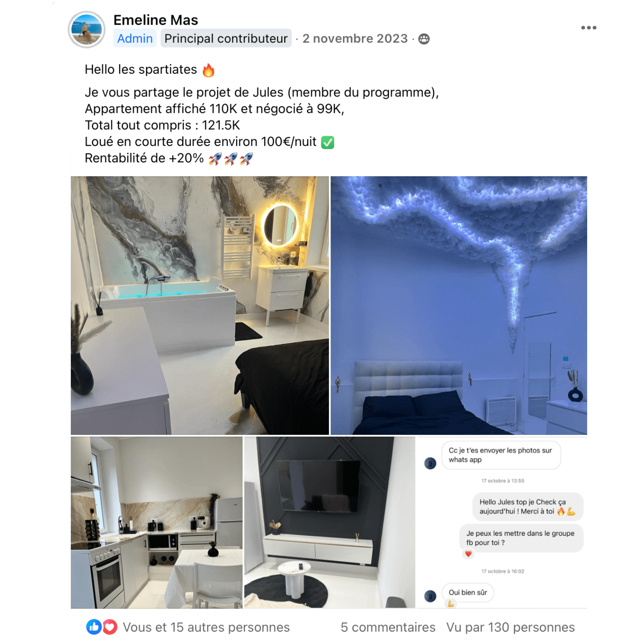Click the rocket emojis after +20%
644x644 pixels.
[231, 159]
